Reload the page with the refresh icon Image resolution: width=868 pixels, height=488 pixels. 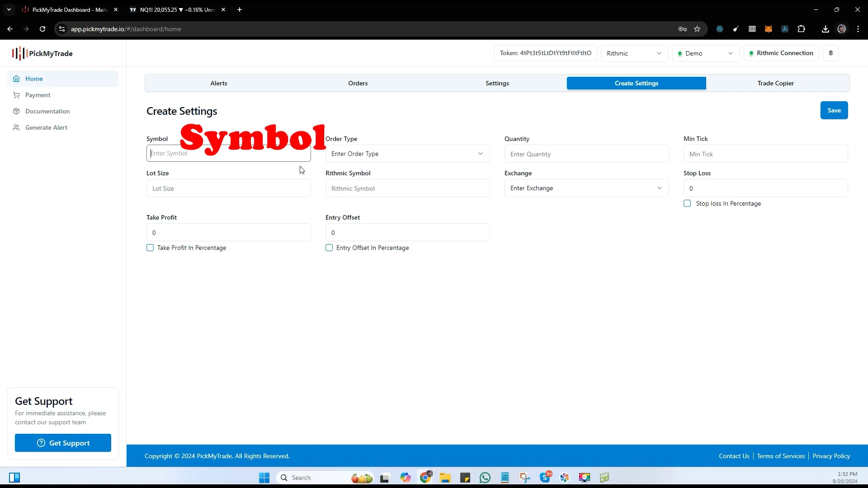(42, 29)
